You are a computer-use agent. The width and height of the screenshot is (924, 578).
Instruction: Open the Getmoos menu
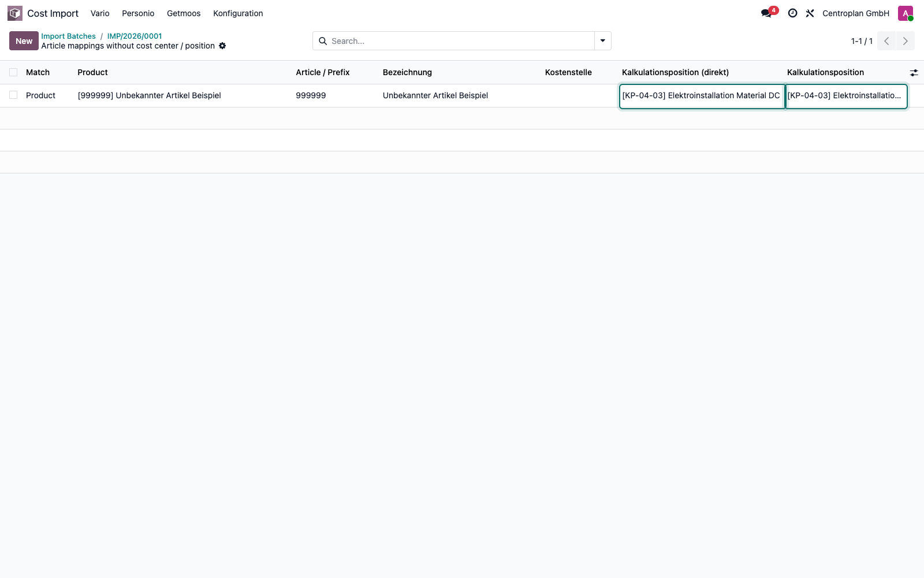click(184, 13)
